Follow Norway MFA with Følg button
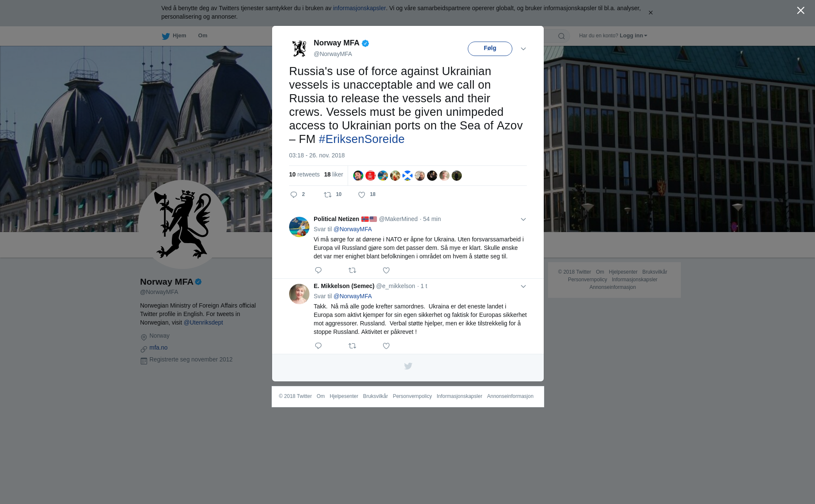Screen dimensions: 815x504 (x=490, y=48)
